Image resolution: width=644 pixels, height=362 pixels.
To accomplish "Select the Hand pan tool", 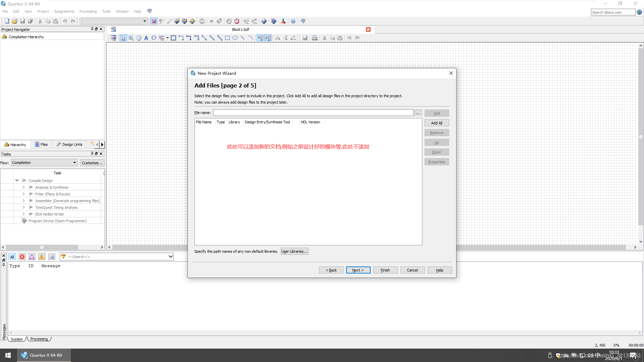I will (139, 38).
